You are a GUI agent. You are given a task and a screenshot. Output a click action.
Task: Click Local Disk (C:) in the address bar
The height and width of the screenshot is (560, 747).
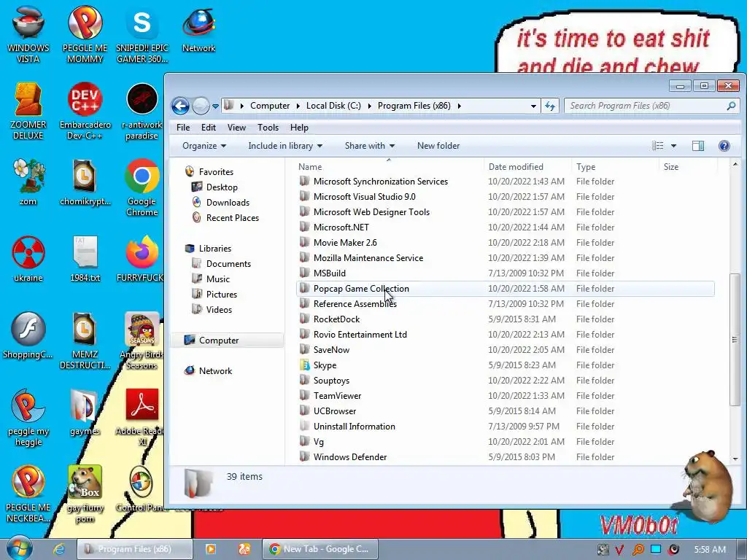pos(333,106)
